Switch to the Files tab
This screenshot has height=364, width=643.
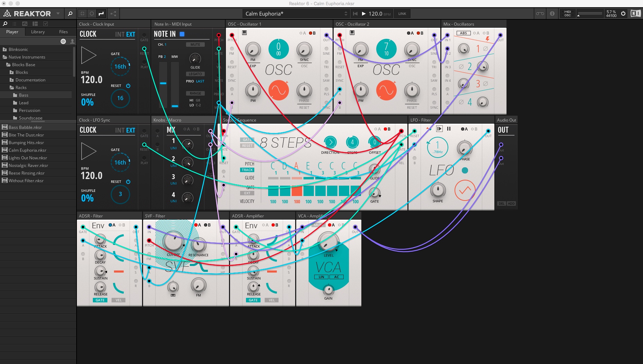coord(63,32)
